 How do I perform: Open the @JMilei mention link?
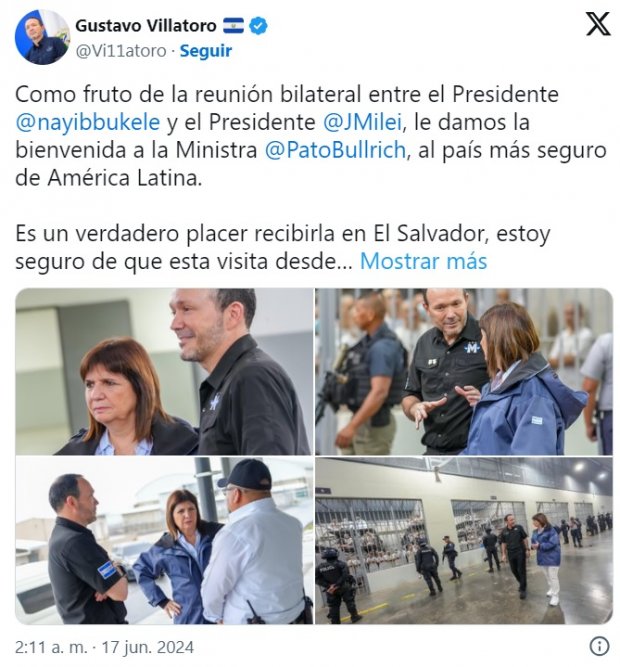coord(362,123)
